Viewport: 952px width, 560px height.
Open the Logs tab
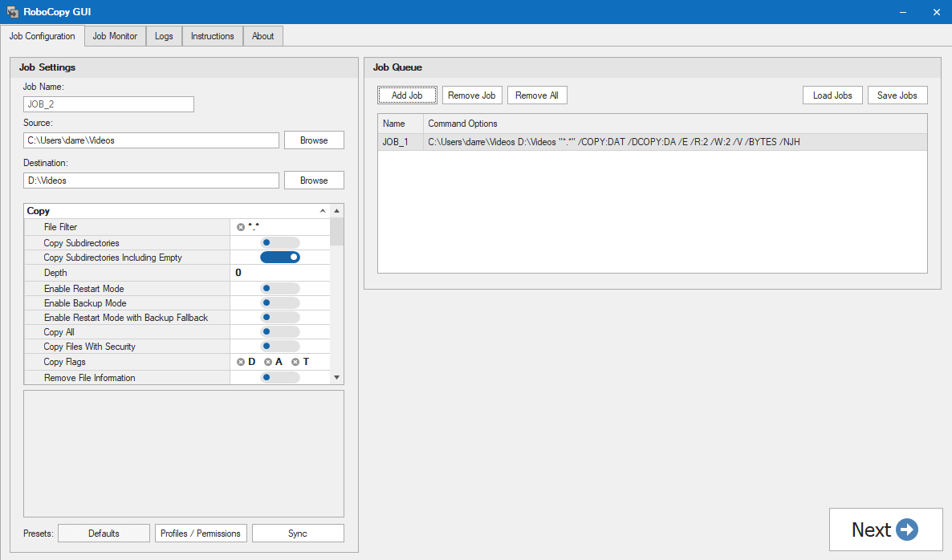click(x=163, y=35)
